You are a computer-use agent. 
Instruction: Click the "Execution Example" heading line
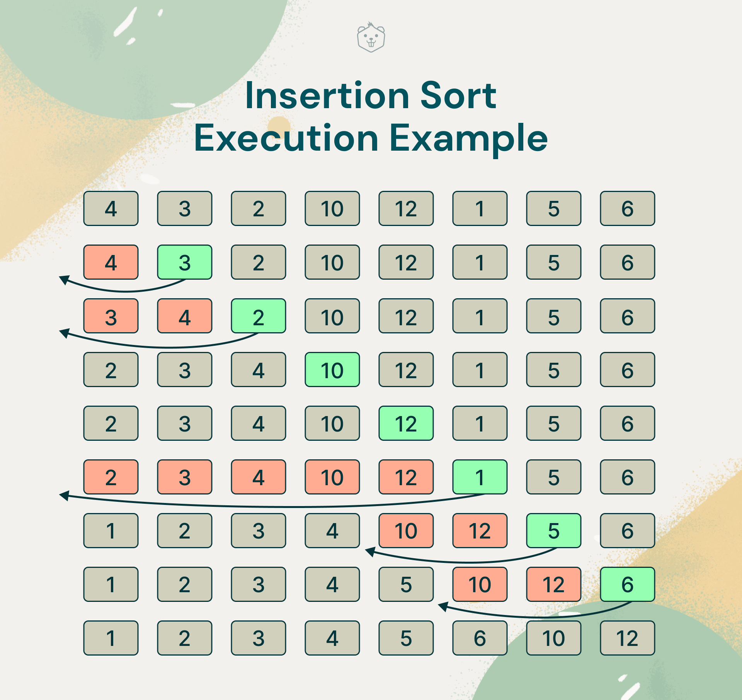[371, 138]
